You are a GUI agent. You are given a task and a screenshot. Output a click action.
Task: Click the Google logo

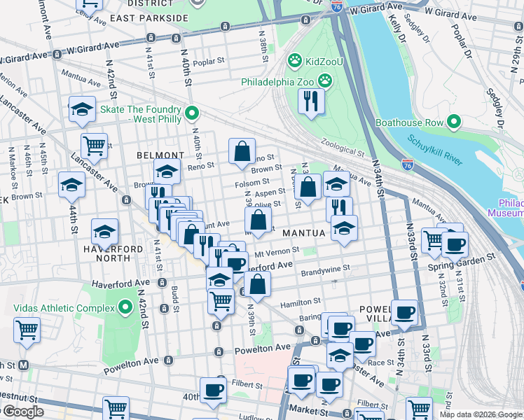(x=23, y=412)
